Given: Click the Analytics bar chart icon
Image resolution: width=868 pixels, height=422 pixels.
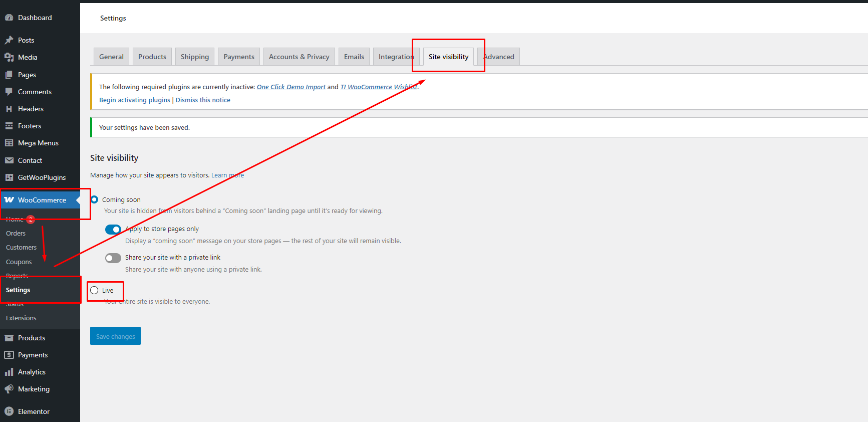Looking at the screenshot, I should [9, 372].
